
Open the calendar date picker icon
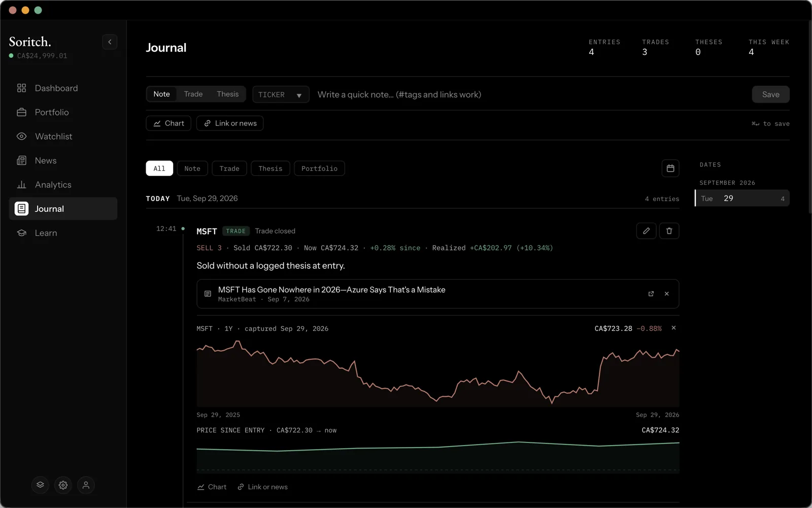[670, 168]
